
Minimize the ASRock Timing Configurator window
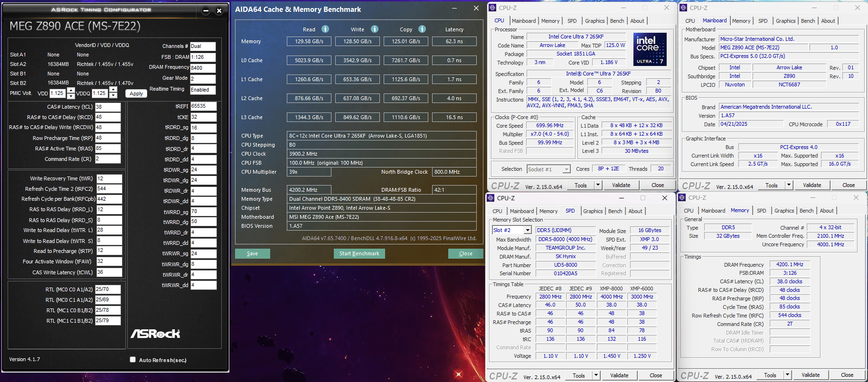206,10
